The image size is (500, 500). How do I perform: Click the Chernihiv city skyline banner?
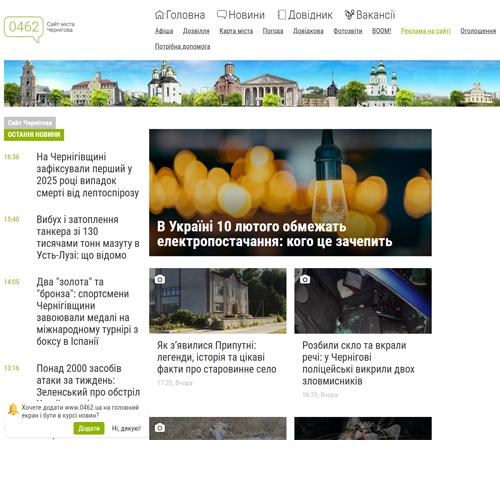(252, 83)
